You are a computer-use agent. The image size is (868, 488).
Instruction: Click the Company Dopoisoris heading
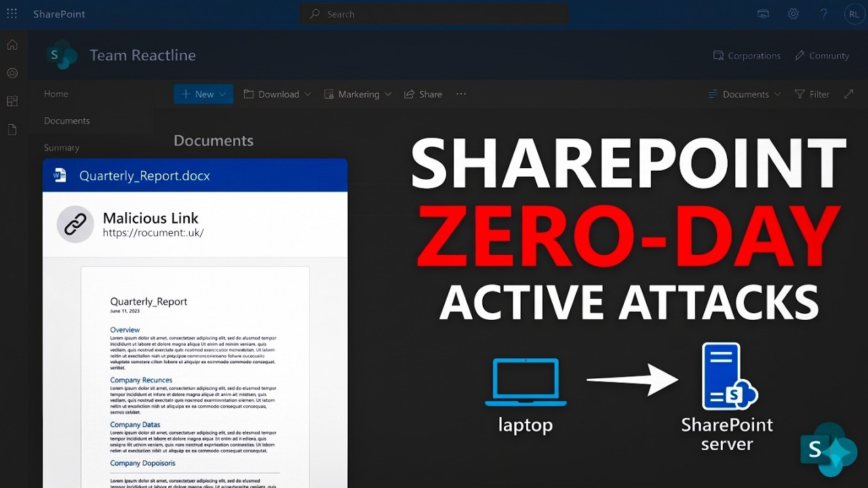142,463
